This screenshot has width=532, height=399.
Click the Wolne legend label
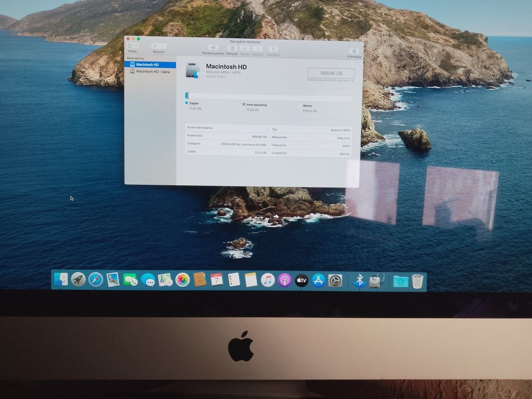coord(307,106)
